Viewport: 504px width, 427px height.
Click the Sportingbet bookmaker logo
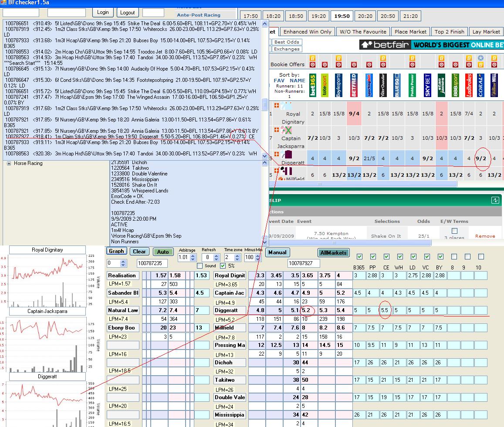[x=369, y=85]
